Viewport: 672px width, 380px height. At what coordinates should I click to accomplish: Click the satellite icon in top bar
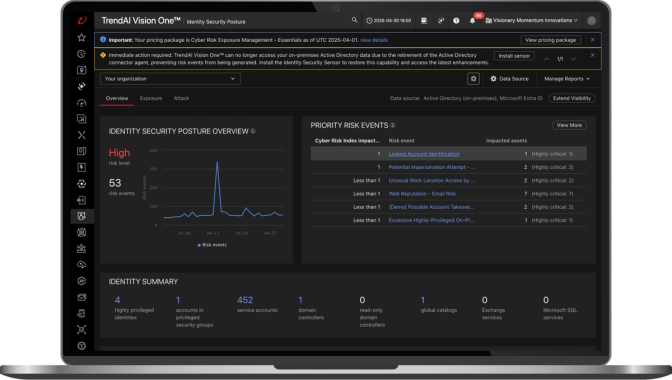click(441, 21)
